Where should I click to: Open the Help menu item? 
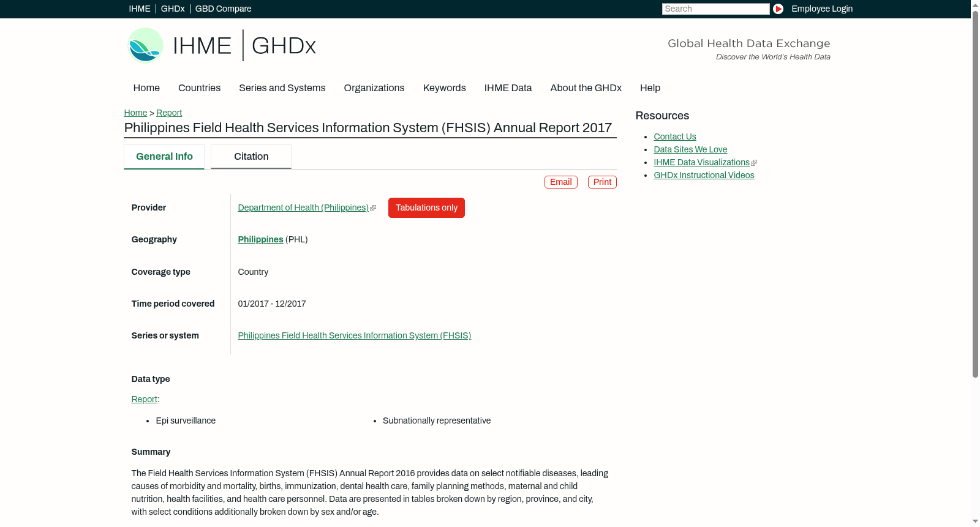pos(650,88)
